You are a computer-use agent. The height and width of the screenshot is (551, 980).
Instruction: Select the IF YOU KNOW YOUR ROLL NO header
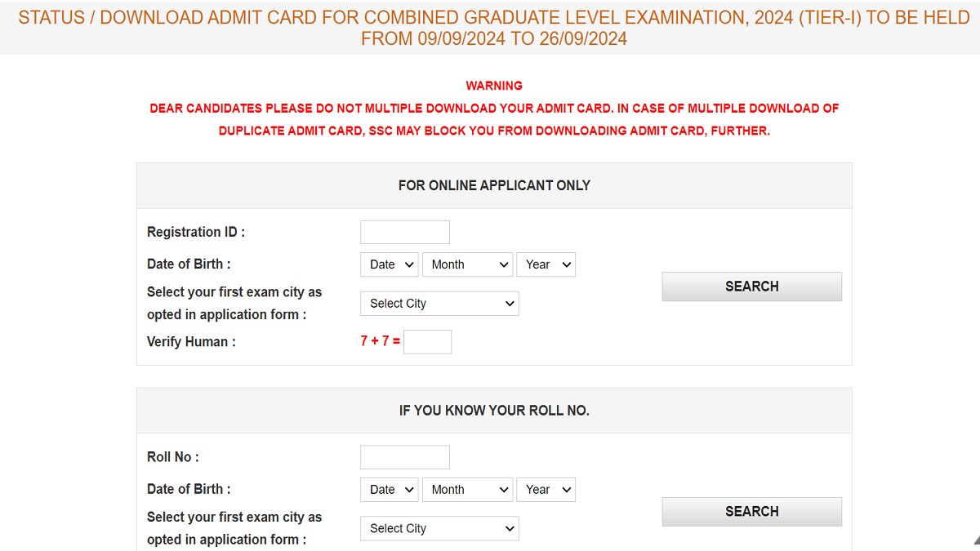493,410
